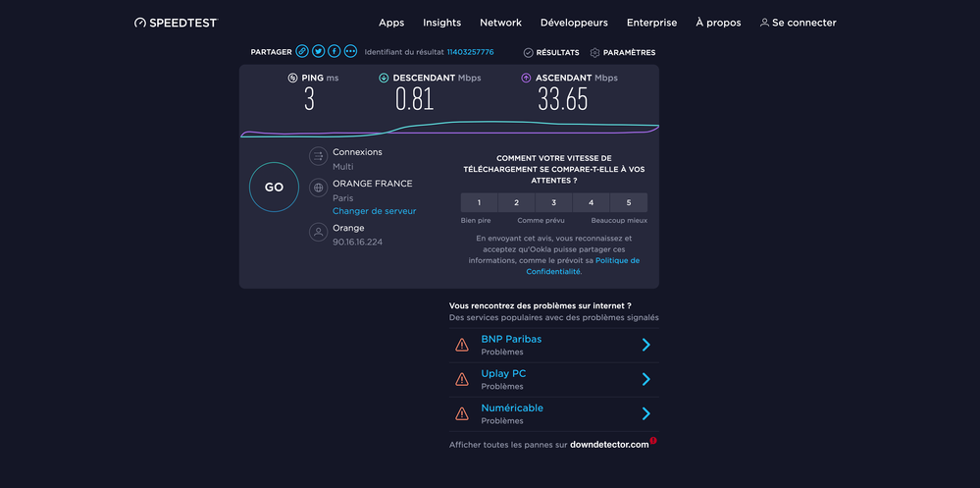The image size is (980, 488).
Task: Click the globe icon beside Orange France
Action: point(318,188)
